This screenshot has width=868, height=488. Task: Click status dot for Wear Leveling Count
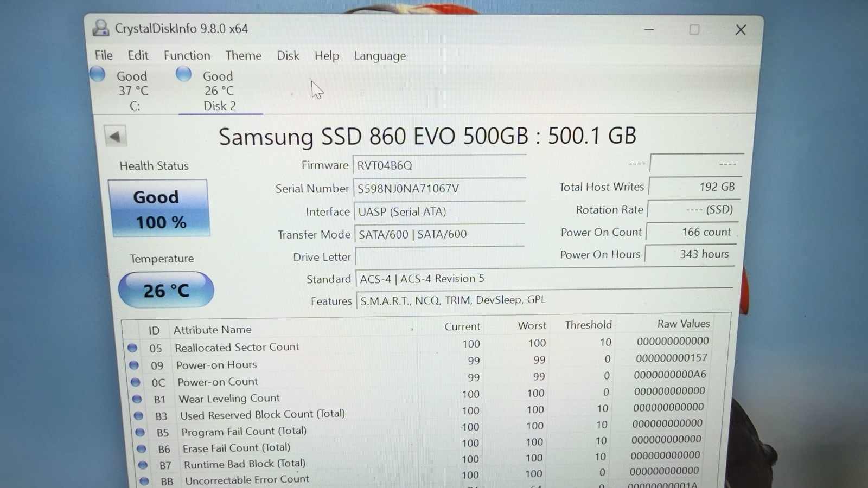pyautogui.click(x=137, y=399)
